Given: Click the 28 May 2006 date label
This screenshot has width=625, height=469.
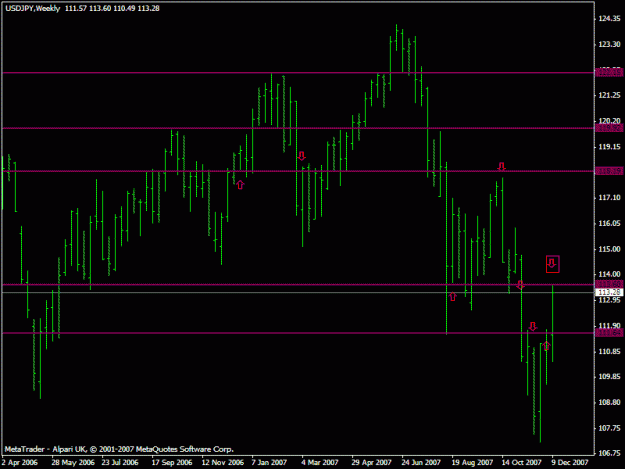Looking at the screenshot, I should (73, 463).
